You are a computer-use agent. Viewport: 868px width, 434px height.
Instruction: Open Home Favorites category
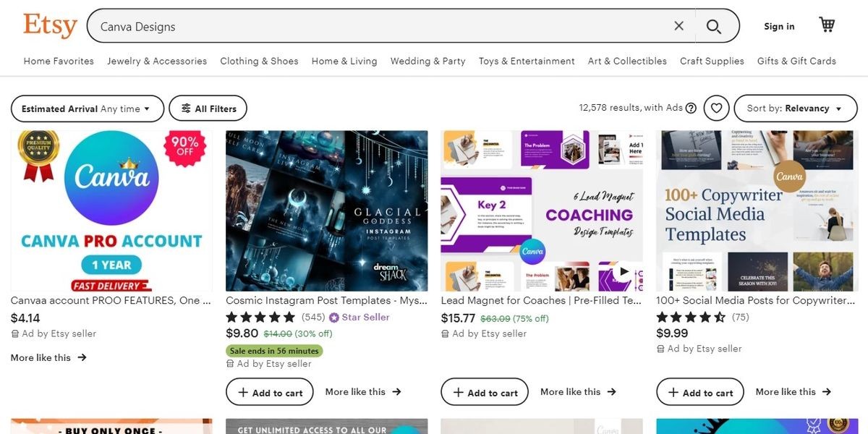pyautogui.click(x=59, y=61)
